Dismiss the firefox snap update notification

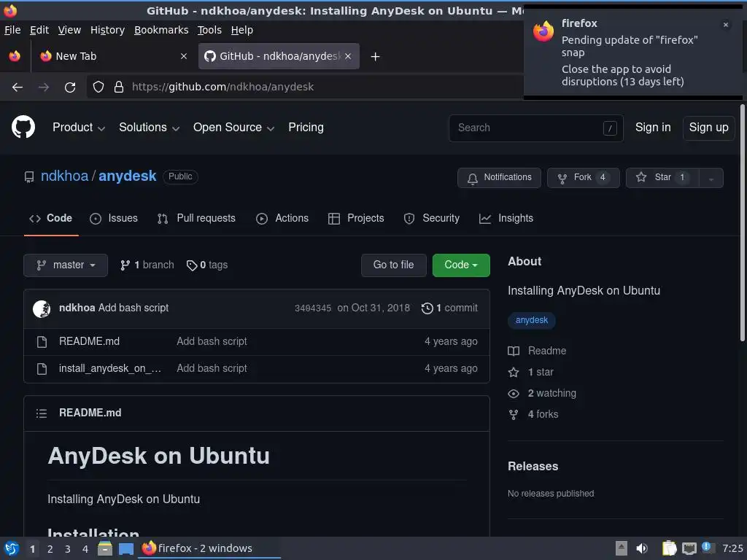(x=726, y=25)
